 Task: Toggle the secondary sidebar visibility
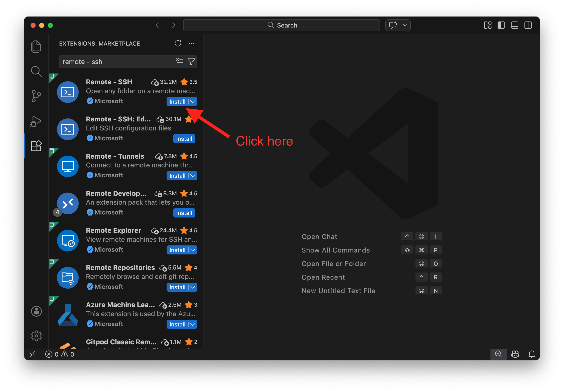[528, 25]
